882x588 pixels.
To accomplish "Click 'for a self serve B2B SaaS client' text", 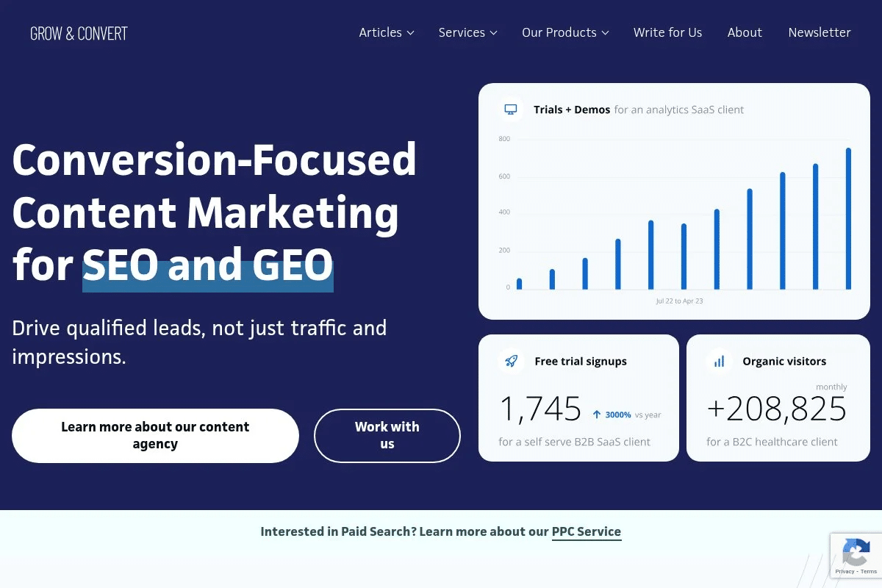I will (575, 442).
